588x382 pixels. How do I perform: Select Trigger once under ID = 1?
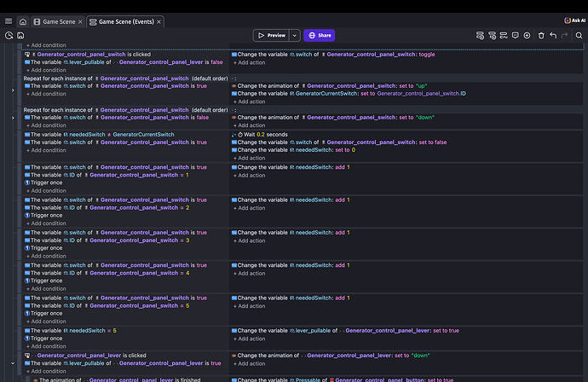tap(43, 182)
